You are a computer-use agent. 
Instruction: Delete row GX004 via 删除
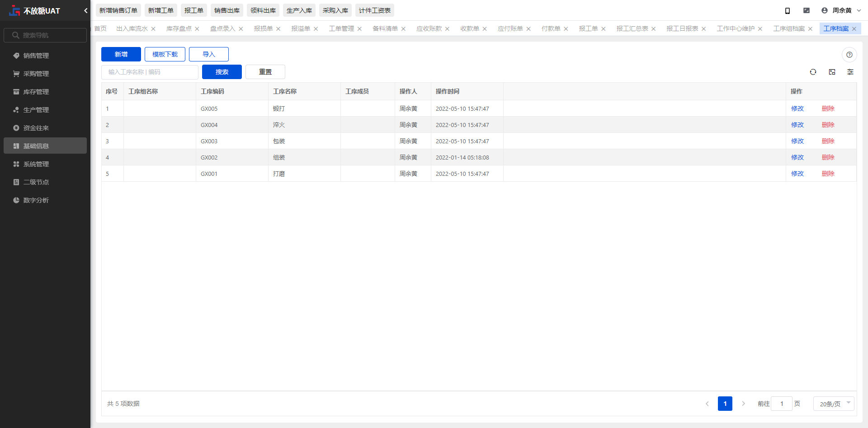pyautogui.click(x=828, y=125)
